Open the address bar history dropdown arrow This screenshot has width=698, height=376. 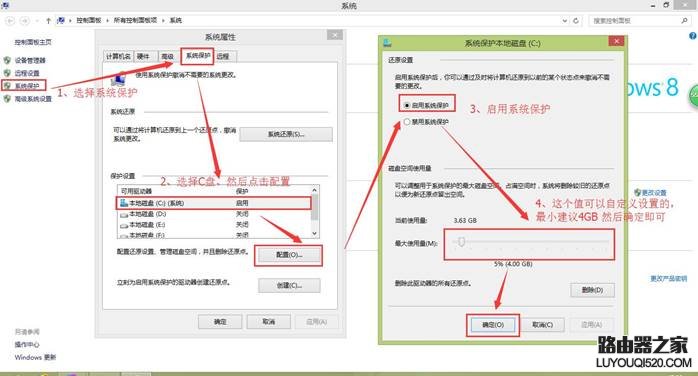[x=564, y=20]
